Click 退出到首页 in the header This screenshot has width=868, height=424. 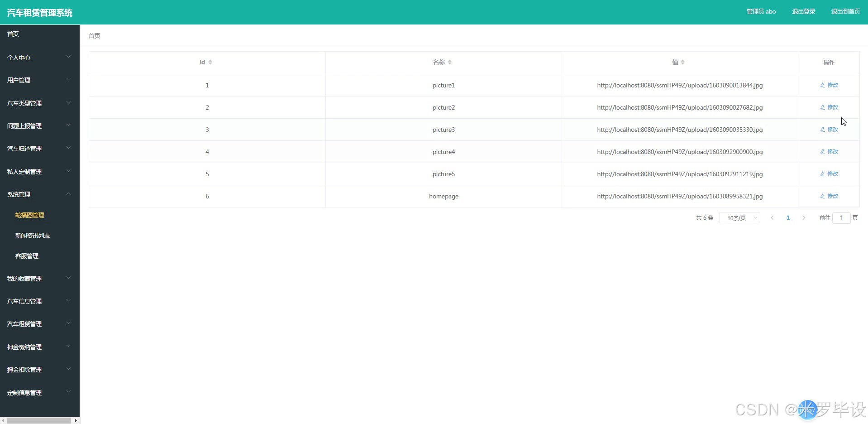click(845, 12)
